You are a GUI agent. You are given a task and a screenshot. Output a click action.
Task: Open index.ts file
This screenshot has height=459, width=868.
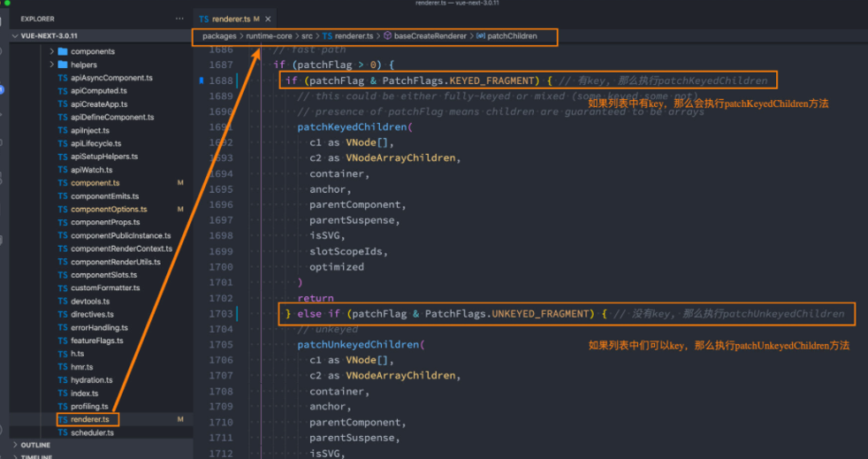[84, 393]
